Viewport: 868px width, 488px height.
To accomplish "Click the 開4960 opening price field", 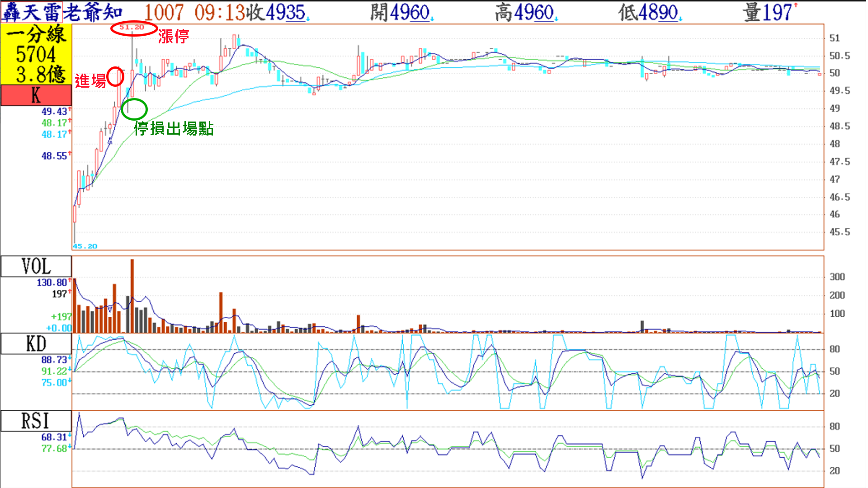I will (x=401, y=12).
